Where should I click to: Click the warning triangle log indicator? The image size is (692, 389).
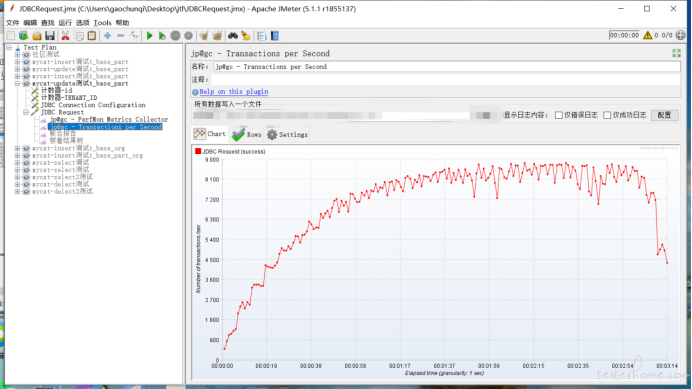(647, 35)
